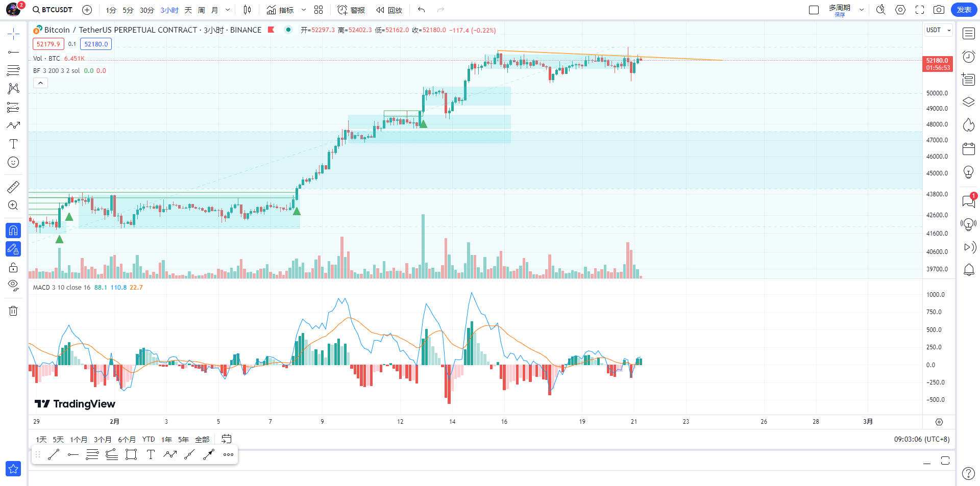
Task: Open the USDT currency dropdown
Action: coord(938,30)
